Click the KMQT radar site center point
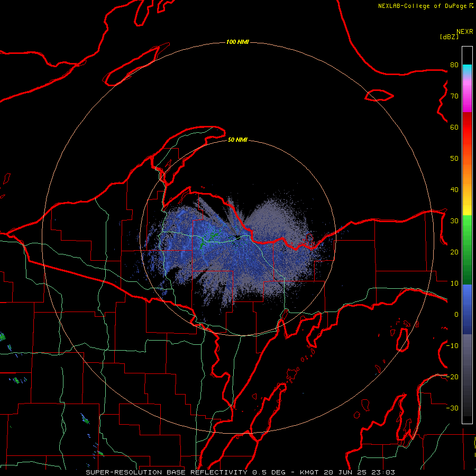 point(237,239)
